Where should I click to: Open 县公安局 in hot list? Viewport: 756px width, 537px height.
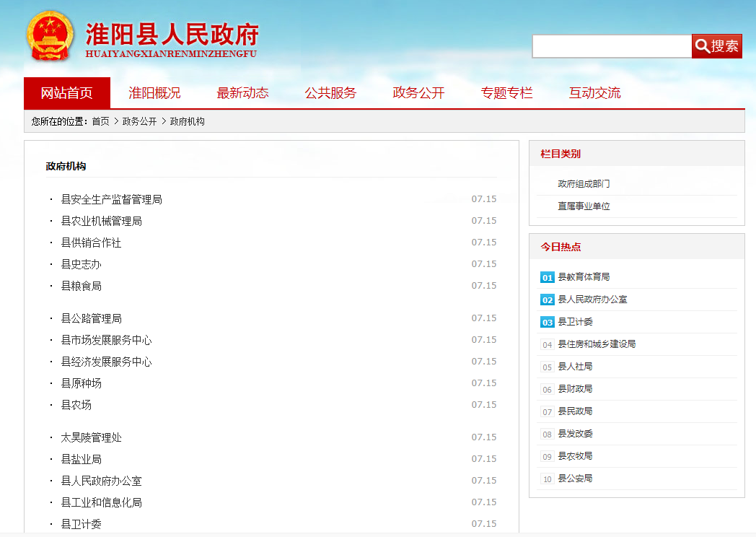[575, 479]
